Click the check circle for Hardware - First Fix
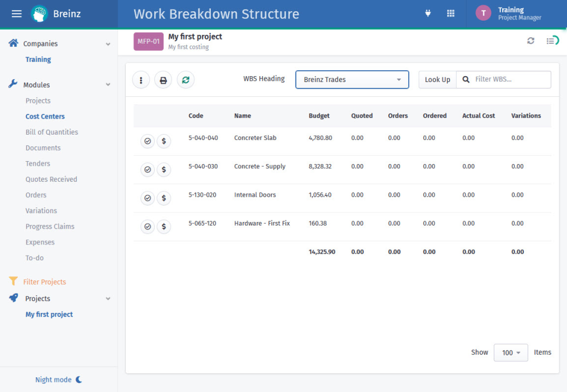Viewport: 567px width, 392px height. point(147,226)
